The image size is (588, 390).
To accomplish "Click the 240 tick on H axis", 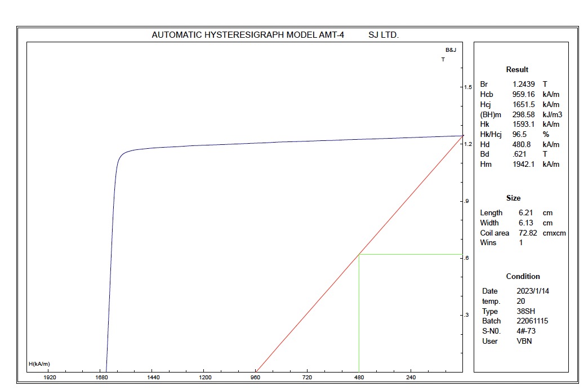I will coord(411,377).
